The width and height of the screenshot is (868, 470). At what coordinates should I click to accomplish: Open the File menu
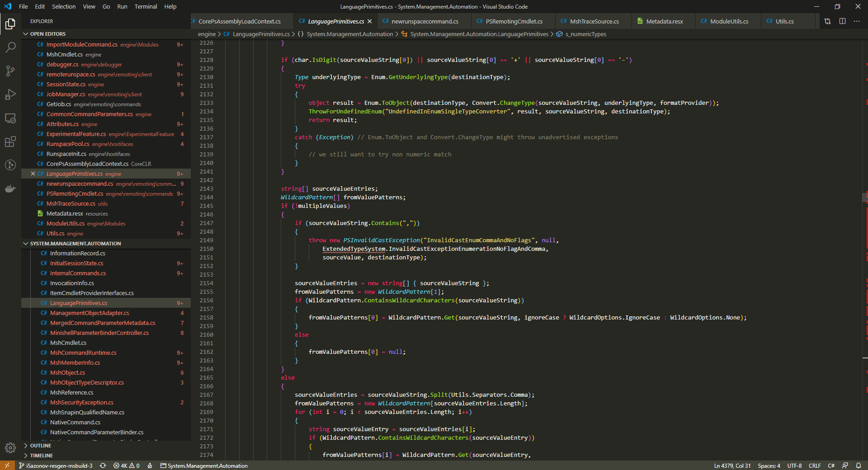coord(24,6)
